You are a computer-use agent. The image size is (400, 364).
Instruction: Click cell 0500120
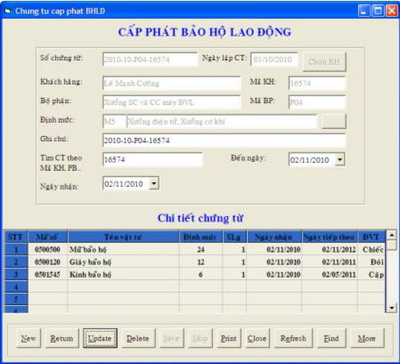[x=48, y=262]
